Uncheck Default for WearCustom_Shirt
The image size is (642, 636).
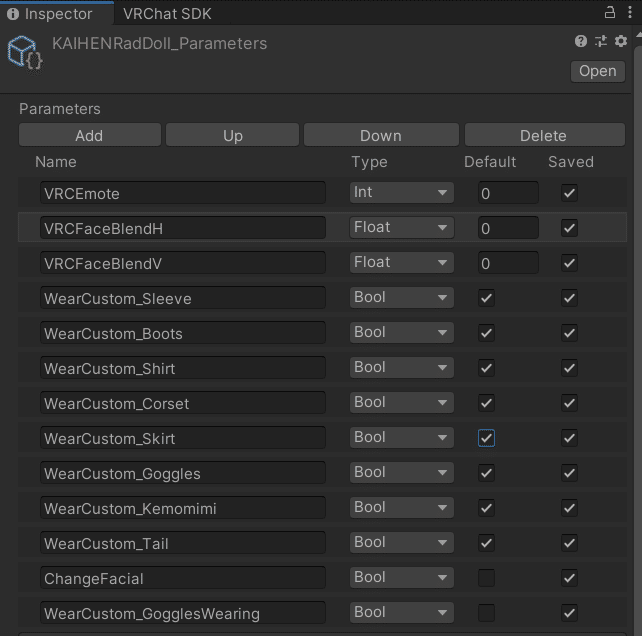coord(486,368)
